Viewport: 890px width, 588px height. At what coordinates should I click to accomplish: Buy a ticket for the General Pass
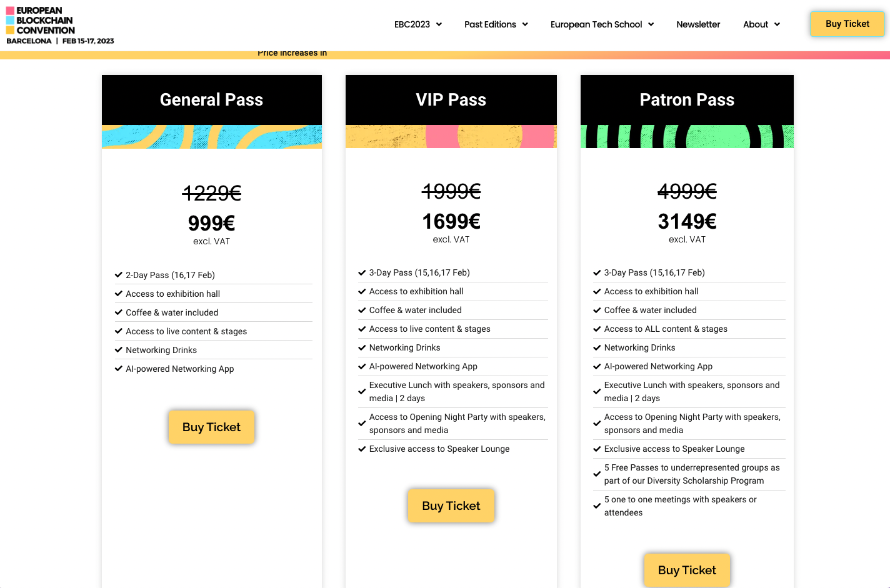point(211,427)
